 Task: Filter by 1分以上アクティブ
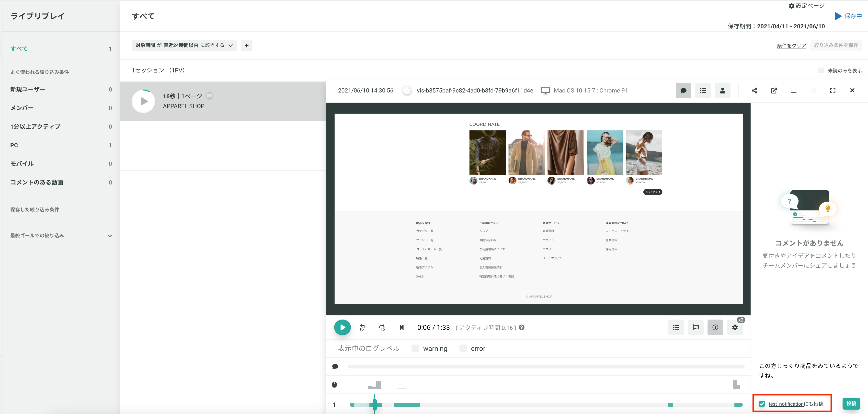coord(61,126)
